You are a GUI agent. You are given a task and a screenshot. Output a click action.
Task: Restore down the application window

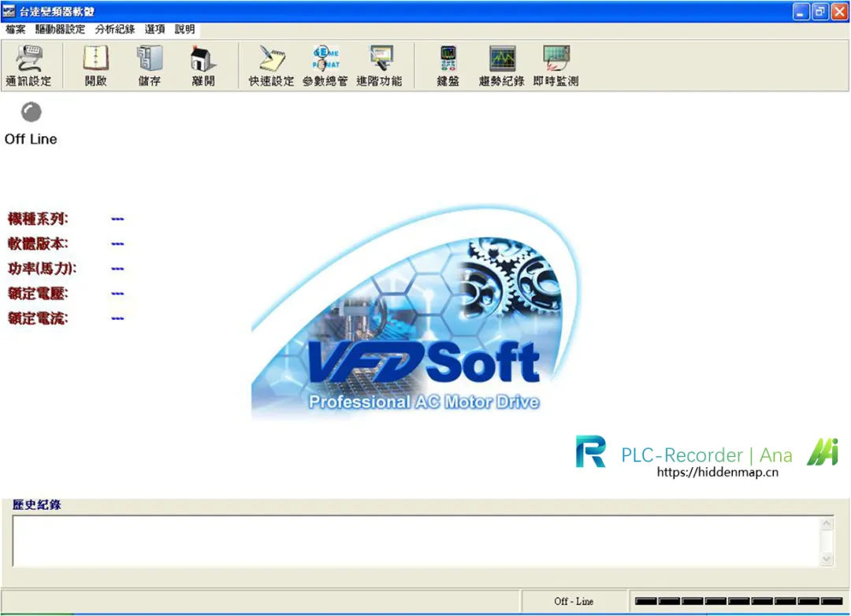(820, 11)
